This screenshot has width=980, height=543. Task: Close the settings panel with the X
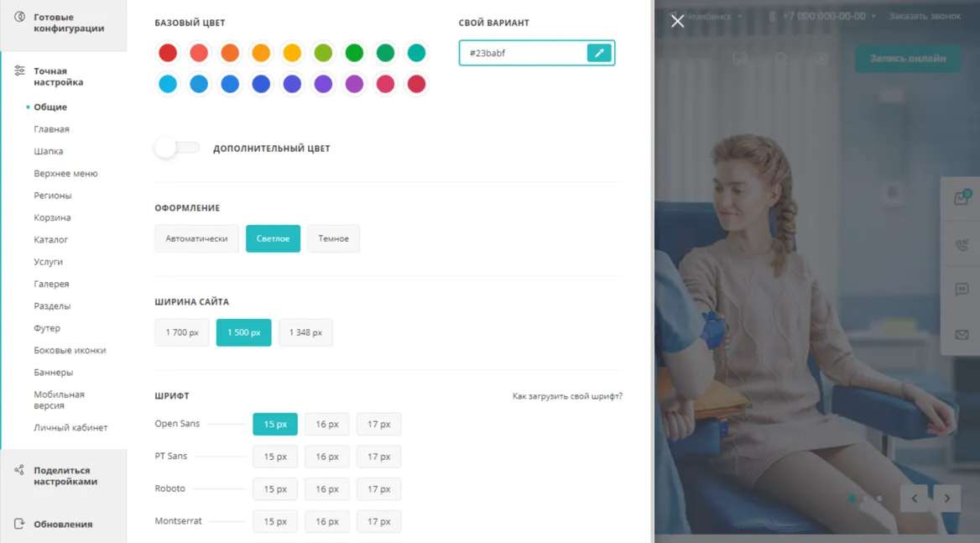[677, 21]
